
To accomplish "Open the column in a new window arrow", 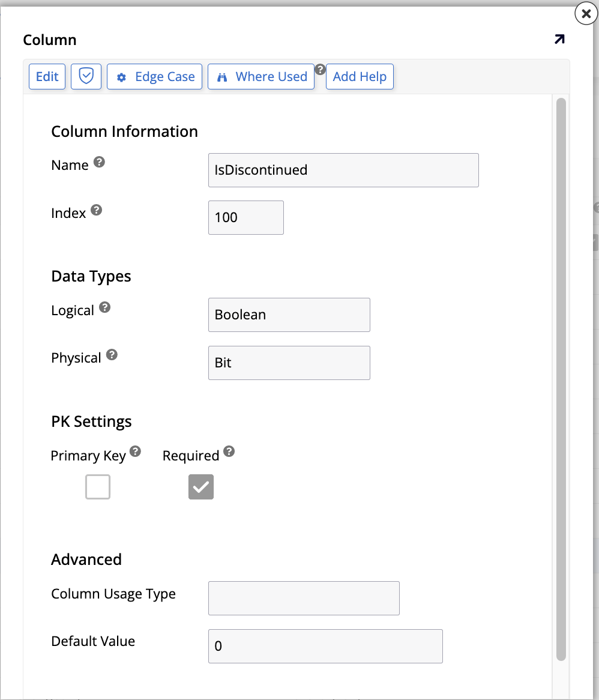I will pyautogui.click(x=559, y=39).
